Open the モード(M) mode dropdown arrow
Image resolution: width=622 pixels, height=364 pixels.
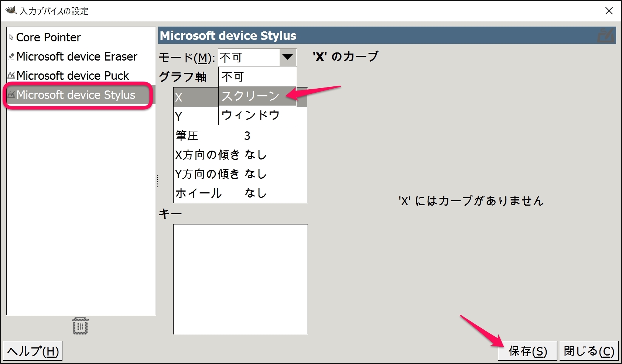[288, 57]
